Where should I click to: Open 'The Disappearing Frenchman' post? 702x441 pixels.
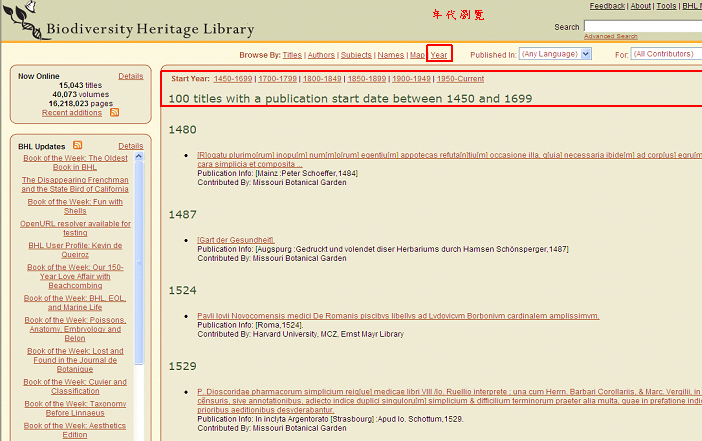pos(75,184)
